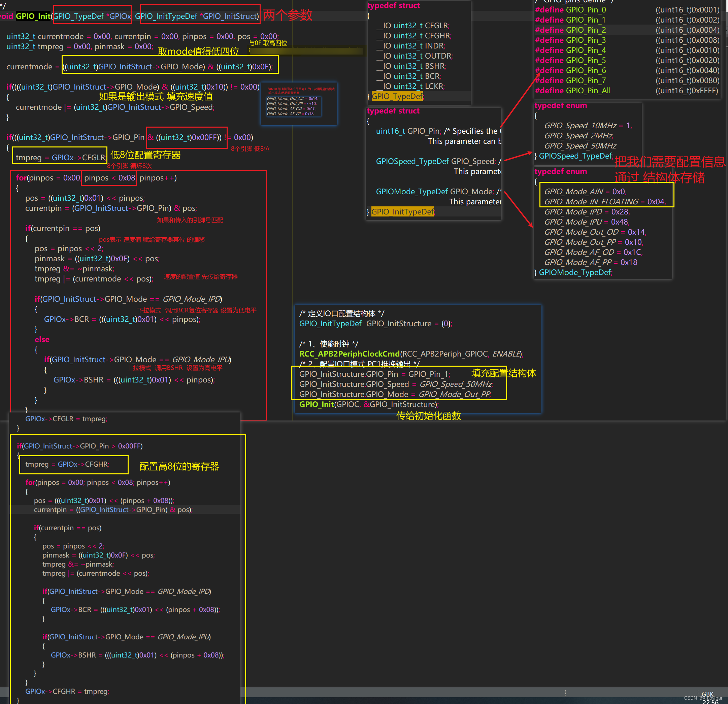Click the '__IO uint32_t CFGLR;' struct member
The width and height of the screenshot is (728, 704).
pyautogui.click(x=413, y=26)
